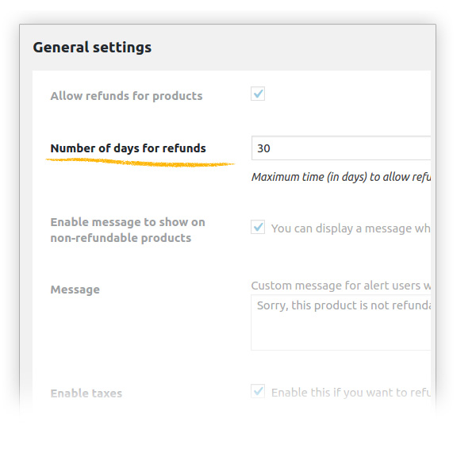This screenshot has height=449, width=476.
Task: Click the 'Message' field label
Action: point(75,290)
